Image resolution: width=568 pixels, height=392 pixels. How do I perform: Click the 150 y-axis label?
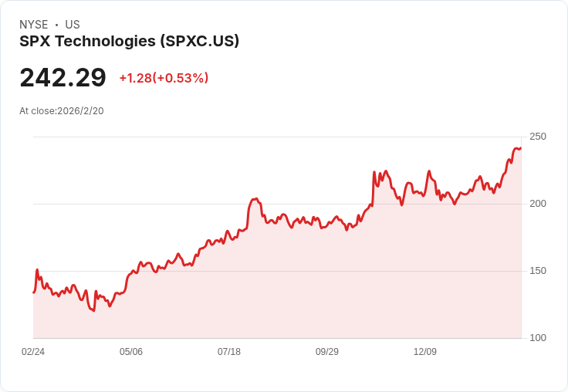pos(538,271)
